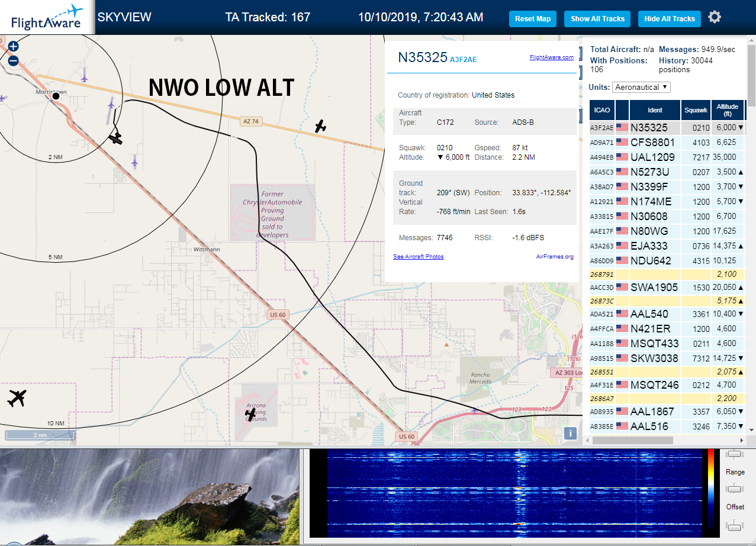The height and width of the screenshot is (546, 756).
Task: Open the AirFrames.org link
Action: 555,257
